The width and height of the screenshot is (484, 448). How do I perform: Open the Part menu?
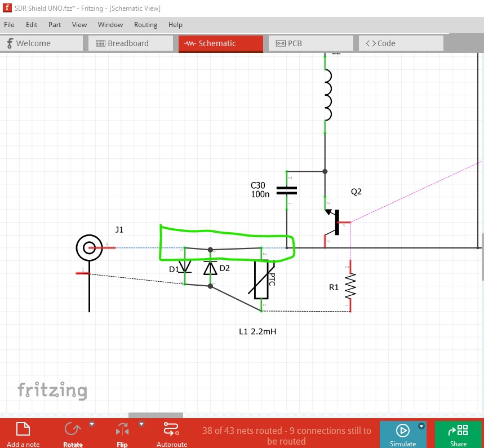(x=55, y=25)
